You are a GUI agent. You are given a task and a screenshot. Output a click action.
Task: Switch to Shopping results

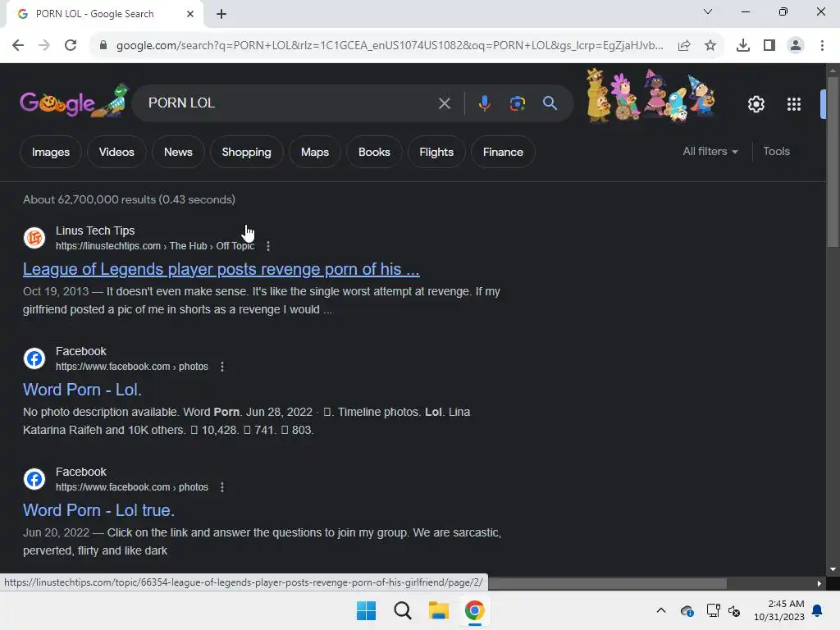click(x=246, y=152)
